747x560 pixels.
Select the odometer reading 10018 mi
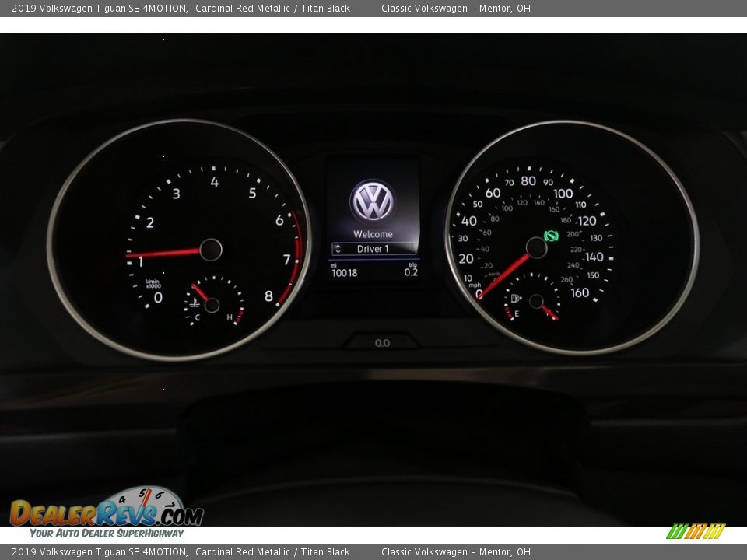(x=345, y=272)
